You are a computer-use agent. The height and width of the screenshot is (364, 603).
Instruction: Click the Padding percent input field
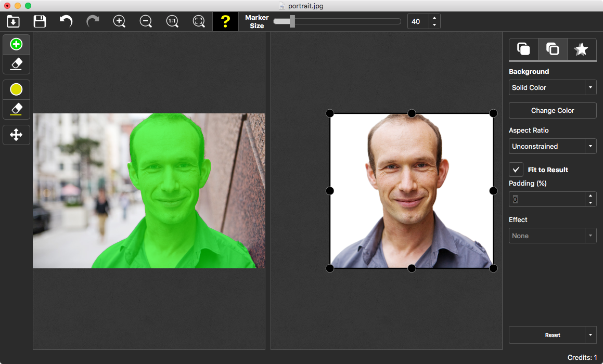tap(546, 199)
